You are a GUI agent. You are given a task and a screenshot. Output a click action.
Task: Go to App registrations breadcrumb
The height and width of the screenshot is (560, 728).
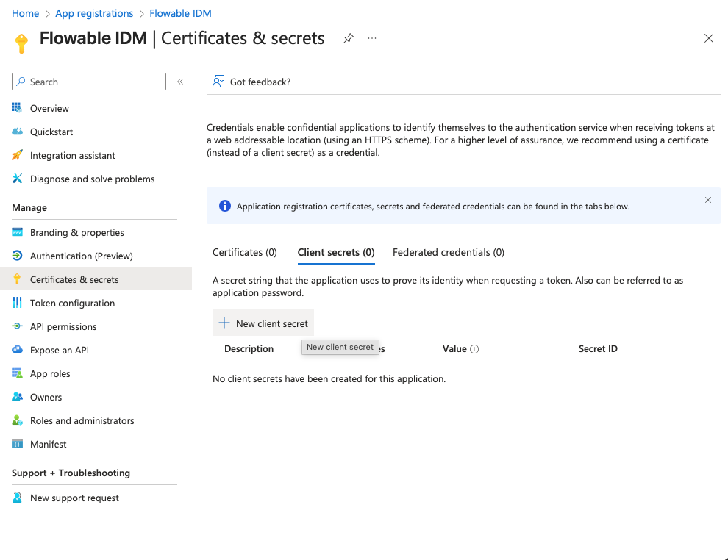coord(94,13)
